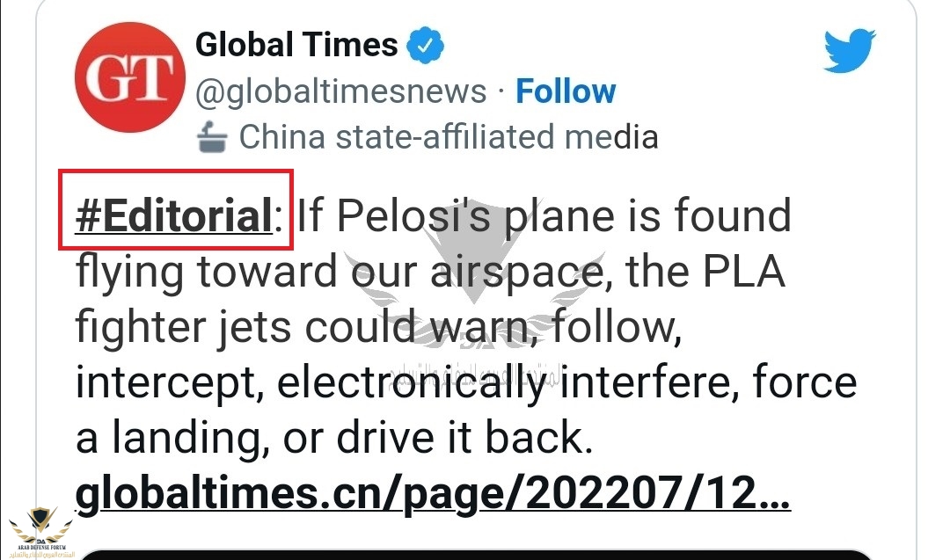Click the @globaltimesnews handle

point(340,91)
